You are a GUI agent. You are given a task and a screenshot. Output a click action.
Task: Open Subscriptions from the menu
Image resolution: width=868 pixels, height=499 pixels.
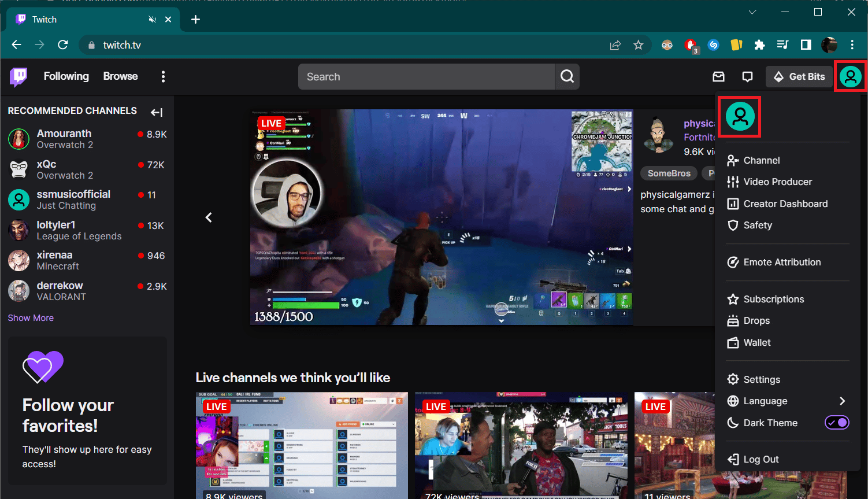click(788, 299)
